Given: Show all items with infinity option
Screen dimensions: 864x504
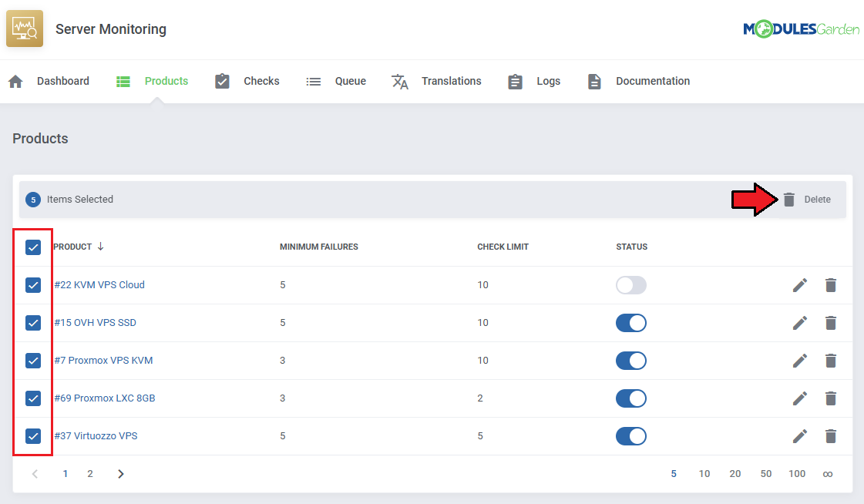Looking at the screenshot, I should pos(828,474).
